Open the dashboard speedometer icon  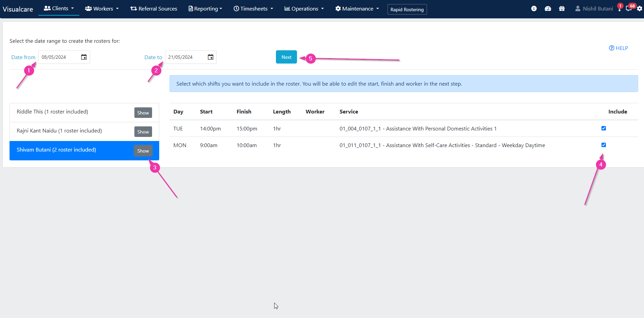548,9
